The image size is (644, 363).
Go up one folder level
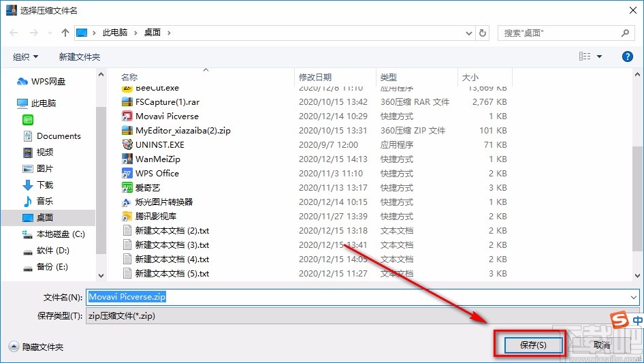click(65, 33)
